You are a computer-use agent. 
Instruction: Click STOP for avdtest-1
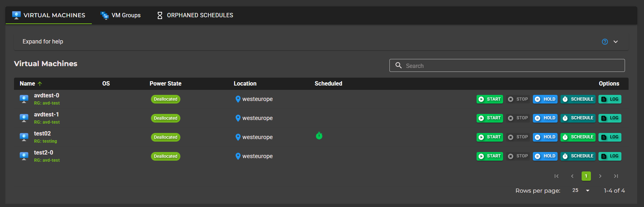(518, 118)
